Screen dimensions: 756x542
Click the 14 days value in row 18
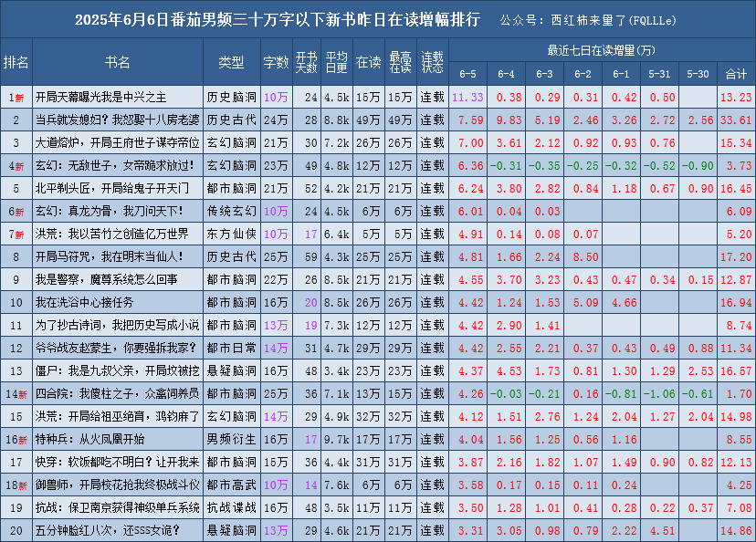[311, 485]
